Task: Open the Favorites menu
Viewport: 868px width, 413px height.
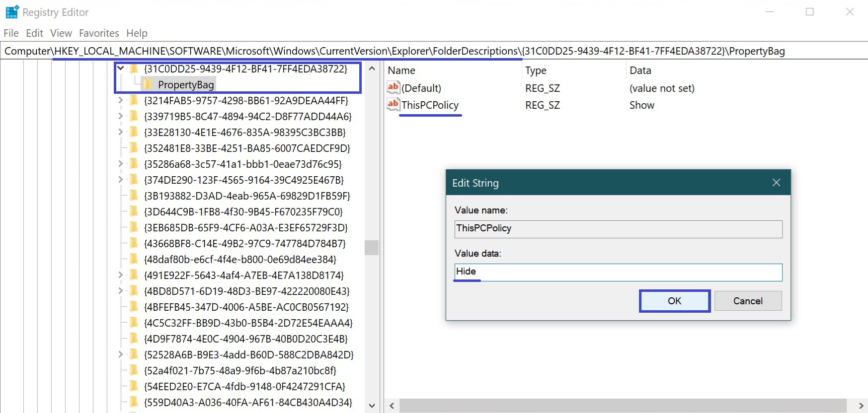Action: tap(99, 33)
